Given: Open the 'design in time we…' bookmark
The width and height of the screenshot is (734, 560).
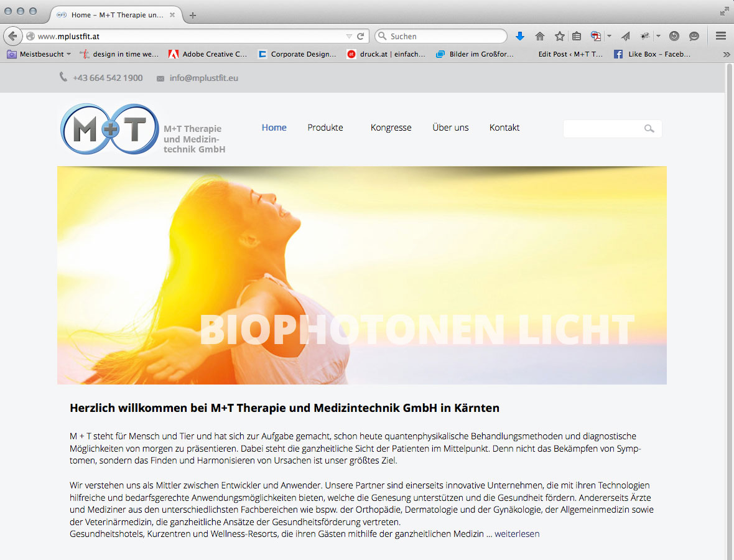Looking at the screenshot, I should tap(119, 54).
